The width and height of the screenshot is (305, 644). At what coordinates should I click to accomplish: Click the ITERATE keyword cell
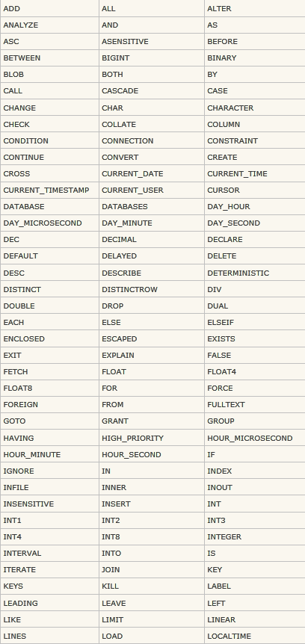click(x=50, y=569)
